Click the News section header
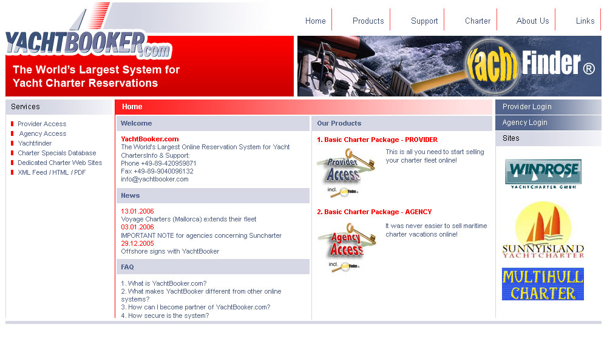607x364 pixels. tap(213, 196)
